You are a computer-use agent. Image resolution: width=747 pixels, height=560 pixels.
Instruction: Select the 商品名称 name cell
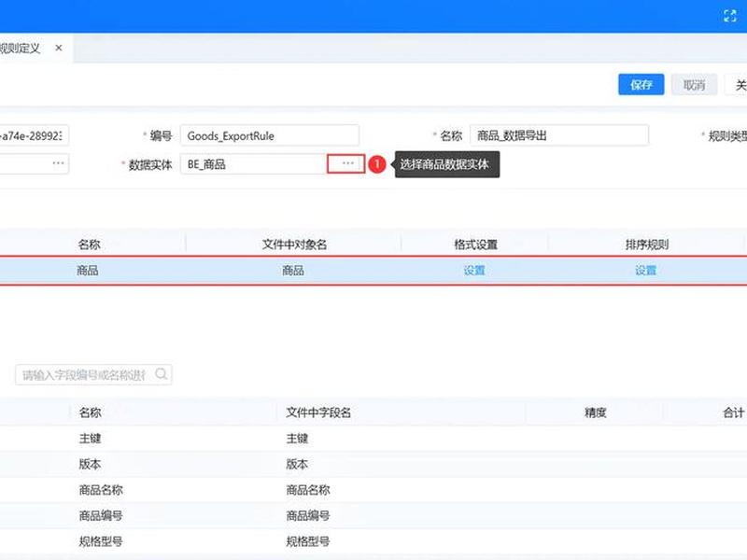pos(101,489)
